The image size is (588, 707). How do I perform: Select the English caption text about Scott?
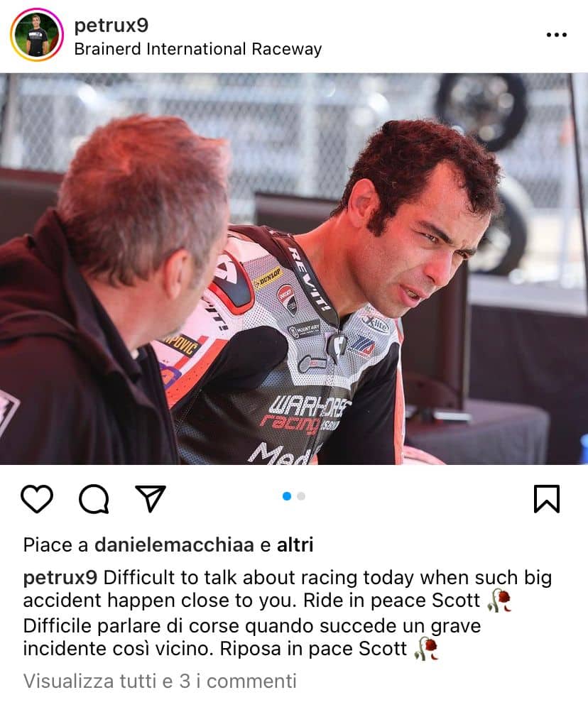[x=288, y=589]
